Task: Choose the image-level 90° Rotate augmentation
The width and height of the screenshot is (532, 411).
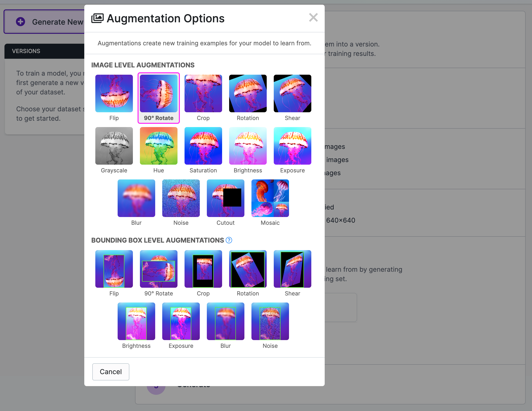Action: [x=158, y=93]
